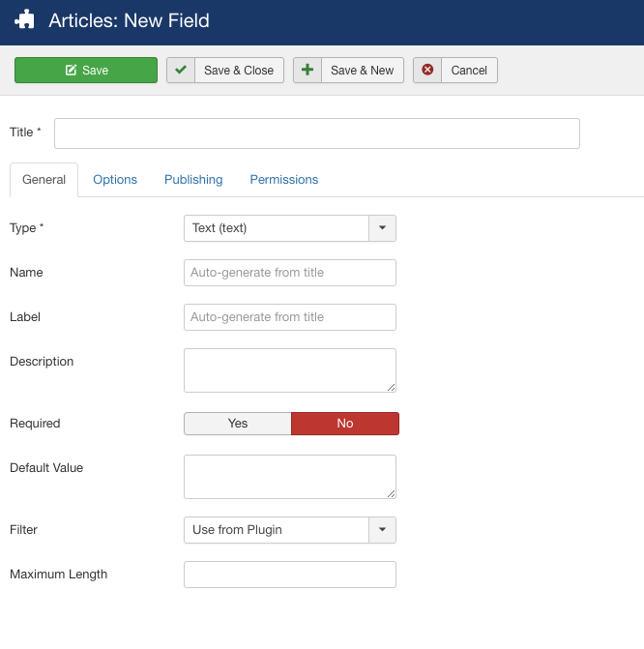Click the edit icon inside Save button
644x649 pixels.
[x=71, y=71]
